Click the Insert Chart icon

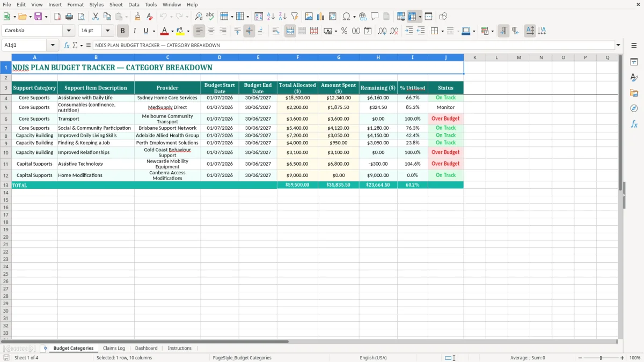pyautogui.click(x=321, y=17)
